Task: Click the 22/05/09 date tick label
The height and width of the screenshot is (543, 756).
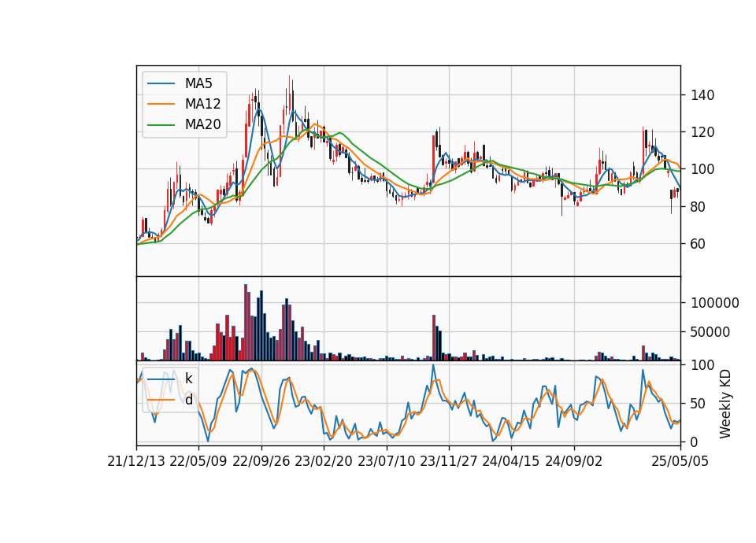Action: click(198, 461)
